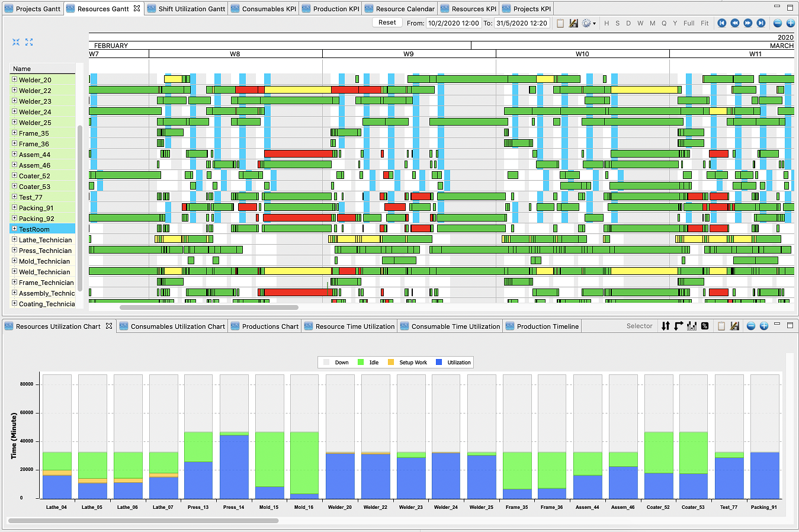
Task: Set timescale to Year (Y)
Action: click(675, 23)
